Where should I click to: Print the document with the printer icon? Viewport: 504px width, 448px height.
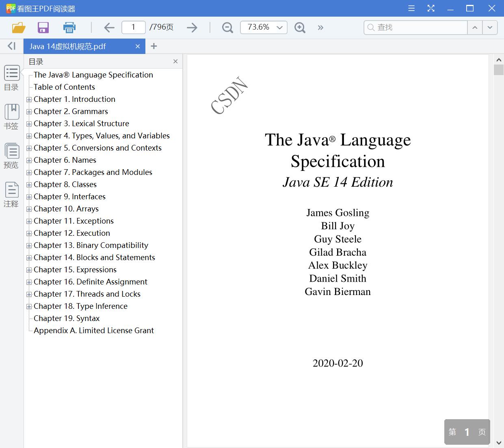tap(69, 28)
